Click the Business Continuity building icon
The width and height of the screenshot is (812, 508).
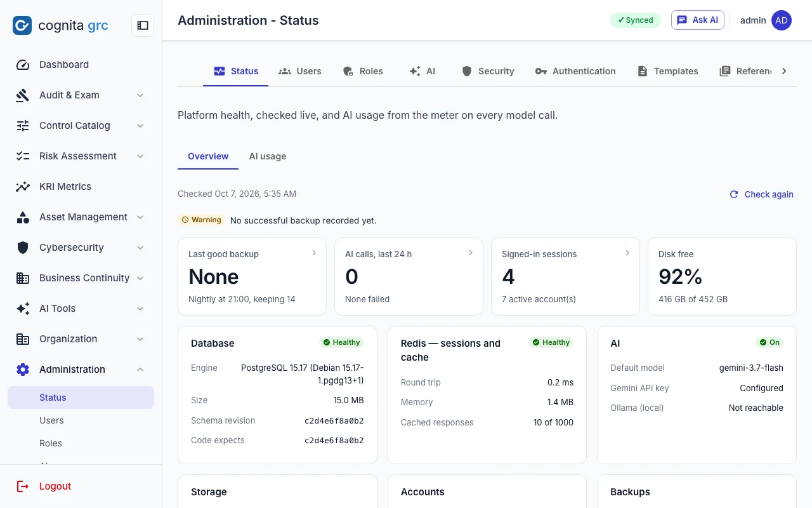[x=23, y=278]
